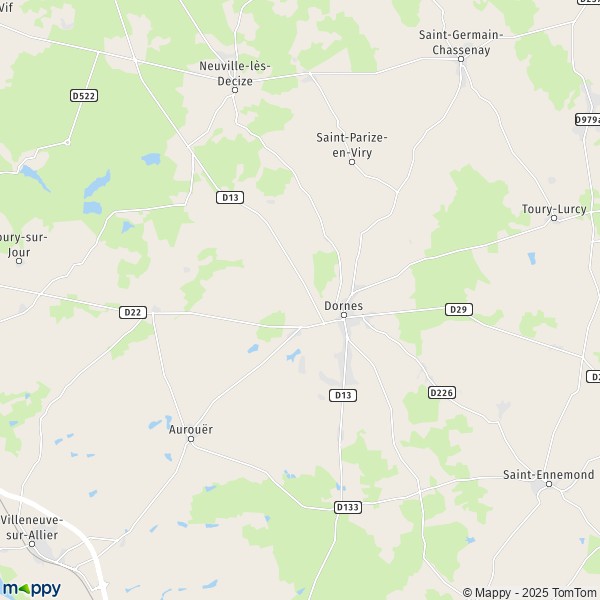Select the Dornes town marker
This screenshot has height=600, width=600.
tap(344, 315)
